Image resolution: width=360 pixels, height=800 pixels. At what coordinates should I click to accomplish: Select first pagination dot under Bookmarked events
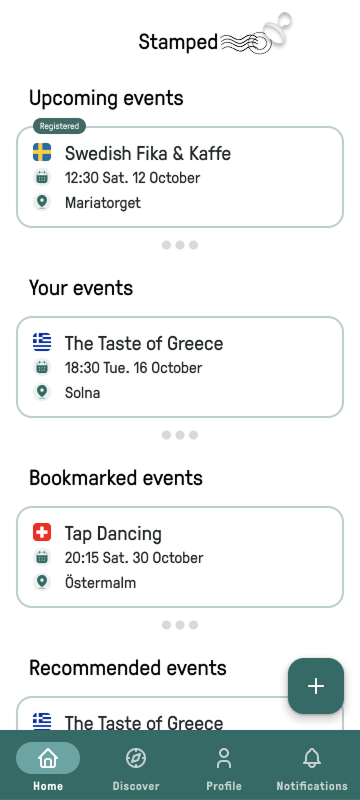tap(166, 625)
